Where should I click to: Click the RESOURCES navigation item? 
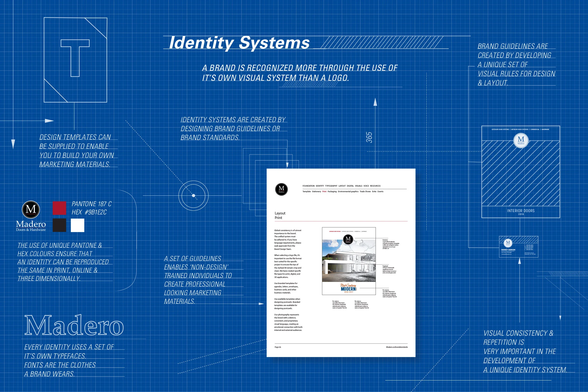point(376,186)
